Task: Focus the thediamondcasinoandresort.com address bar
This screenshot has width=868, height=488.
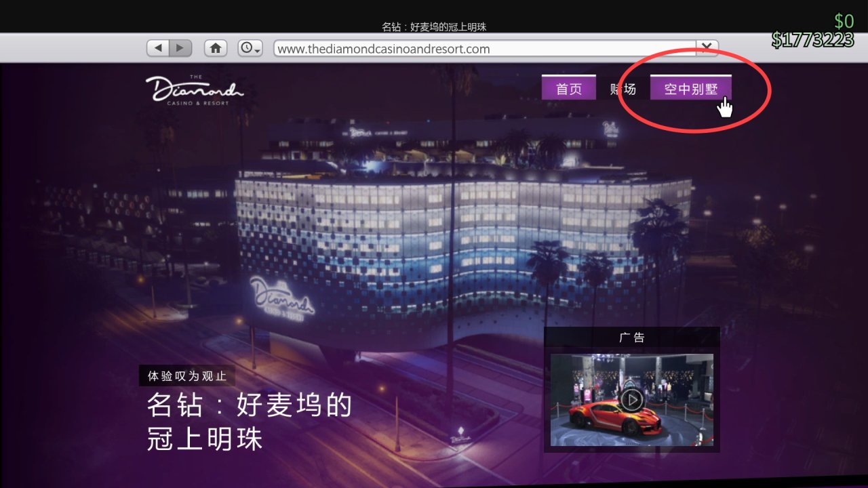Action: tap(485, 49)
